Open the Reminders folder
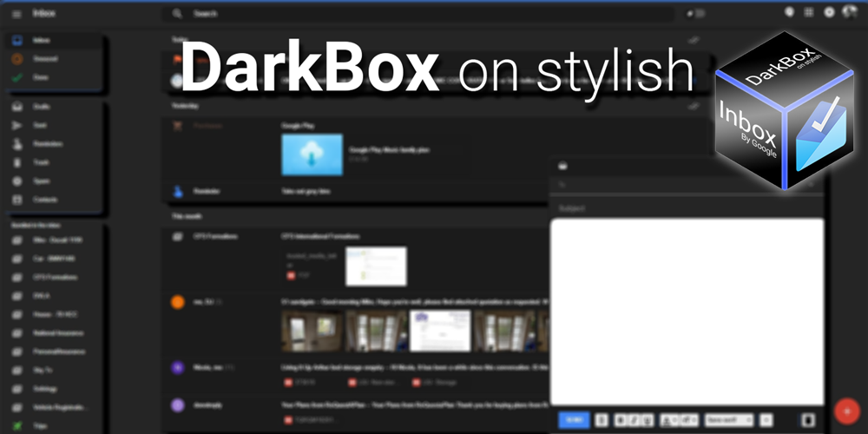Screen dimensions: 868x434 (54, 144)
